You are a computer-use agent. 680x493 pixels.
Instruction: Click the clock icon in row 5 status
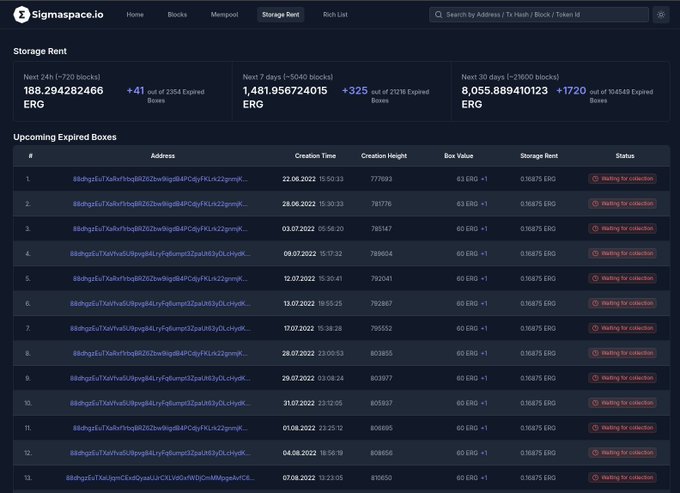[x=595, y=278]
